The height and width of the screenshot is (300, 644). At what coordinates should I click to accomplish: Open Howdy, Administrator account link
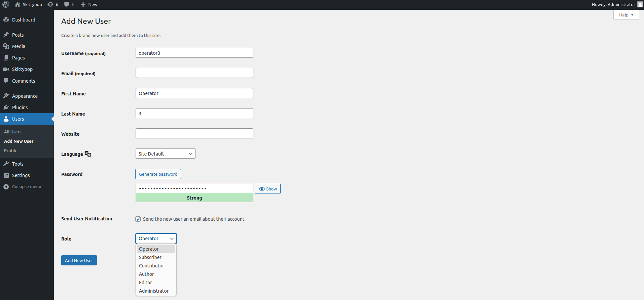(x=613, y=4)
